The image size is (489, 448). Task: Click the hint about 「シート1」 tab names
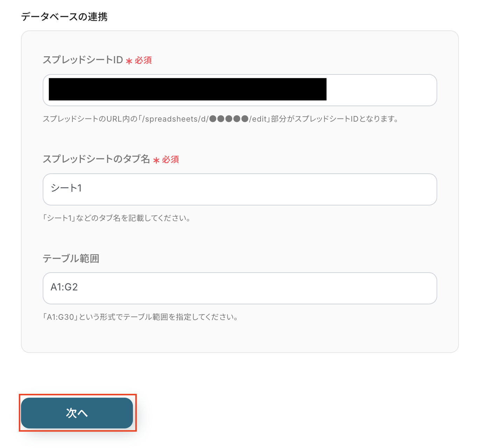(x=117, y=218)
